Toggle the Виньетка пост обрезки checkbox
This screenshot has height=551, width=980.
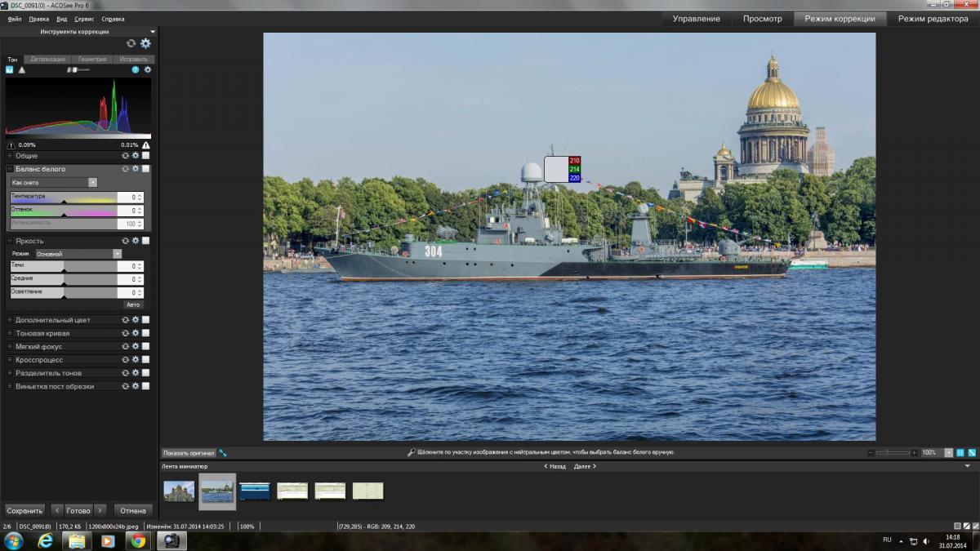coord(145,386)
